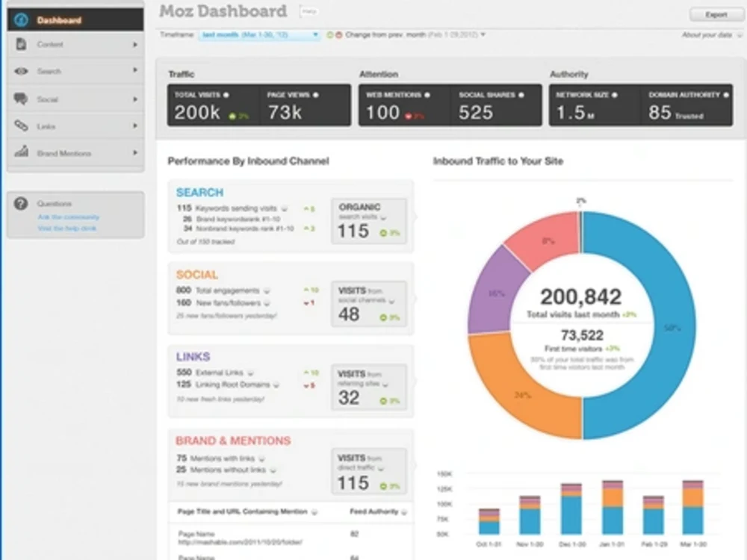Click the LINKS channel heading

193,357
